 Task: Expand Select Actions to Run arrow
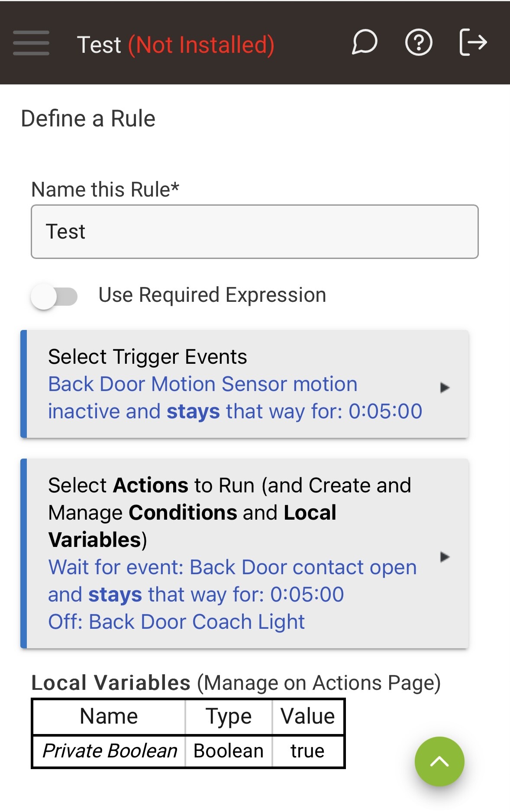click(445, 556)
